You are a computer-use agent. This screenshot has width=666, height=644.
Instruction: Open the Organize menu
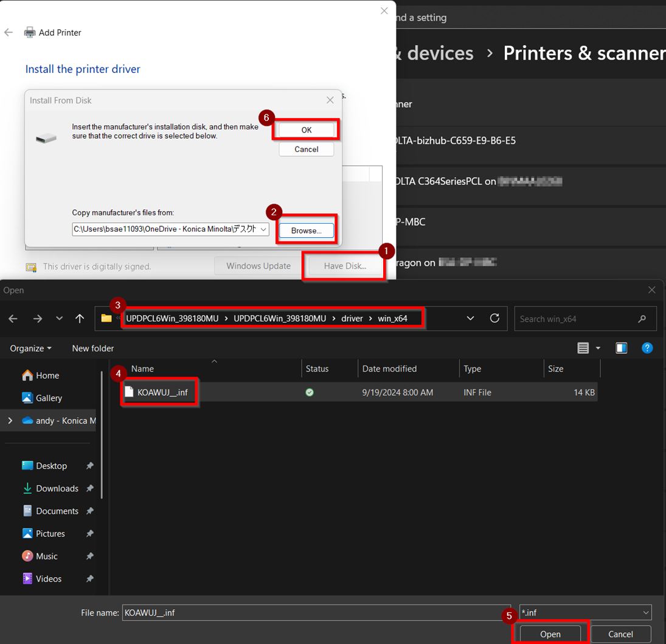click(x=29, y=348)
